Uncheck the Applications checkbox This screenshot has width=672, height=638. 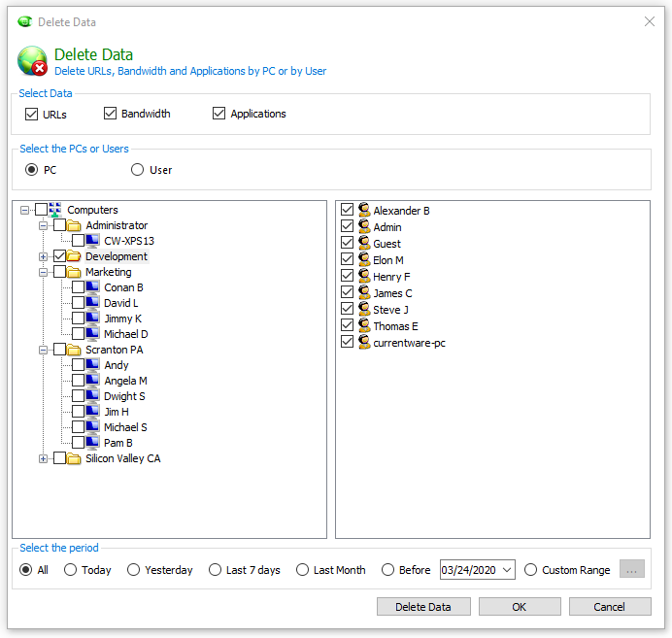(x=219, y=113)
